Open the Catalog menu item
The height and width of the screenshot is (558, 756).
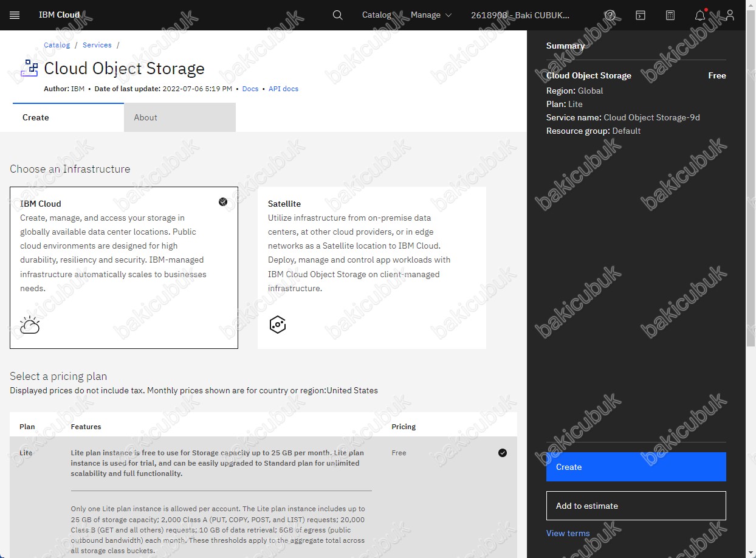(x=377, y=15)
